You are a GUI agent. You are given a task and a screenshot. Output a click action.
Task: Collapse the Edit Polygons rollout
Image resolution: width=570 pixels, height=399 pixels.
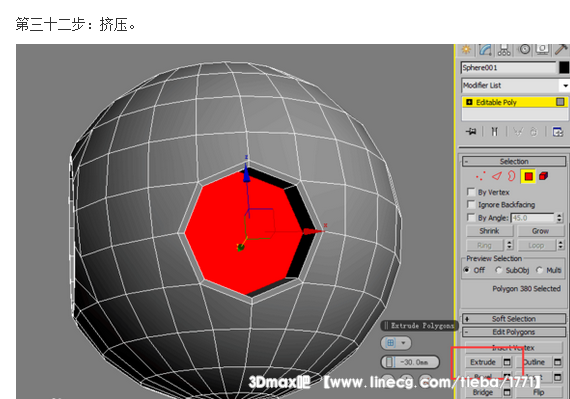[514, 332]
